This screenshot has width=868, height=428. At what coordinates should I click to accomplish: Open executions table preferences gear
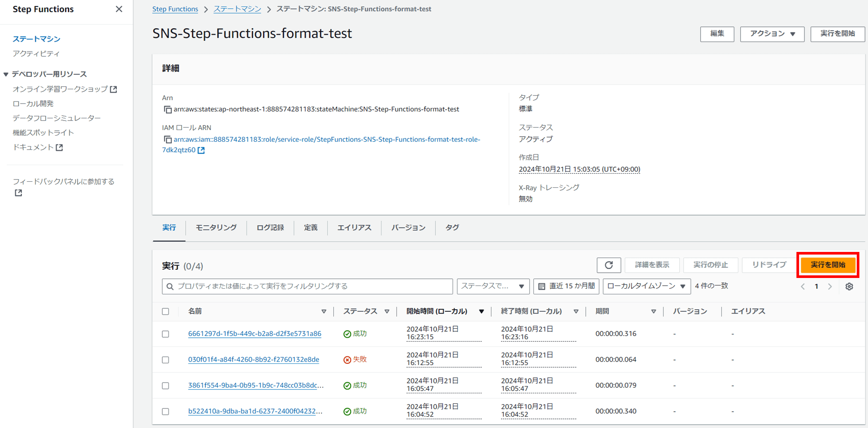(849, 287)
